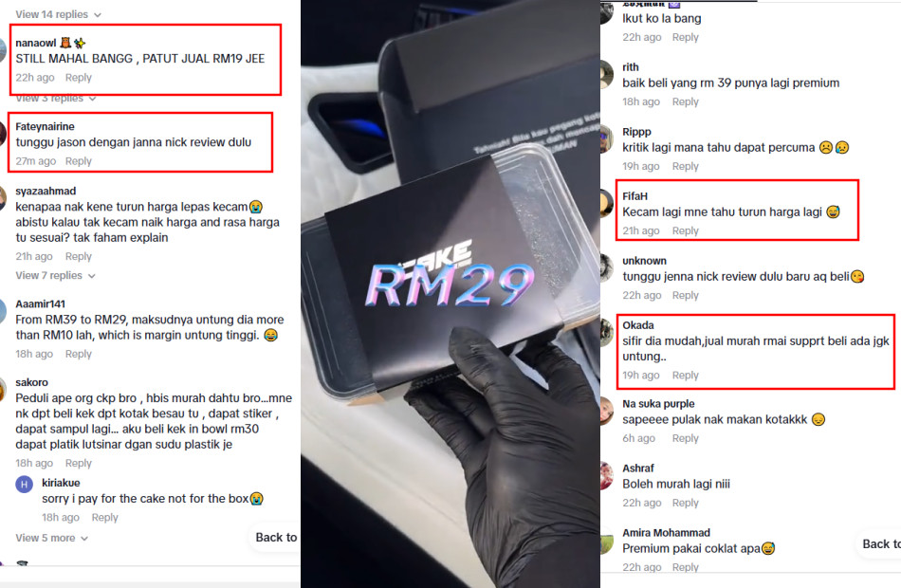The width and height of the screenshot is (901, 588).
Task: Click Ashraf's profile avatar
Action: [x=607, y=476]
